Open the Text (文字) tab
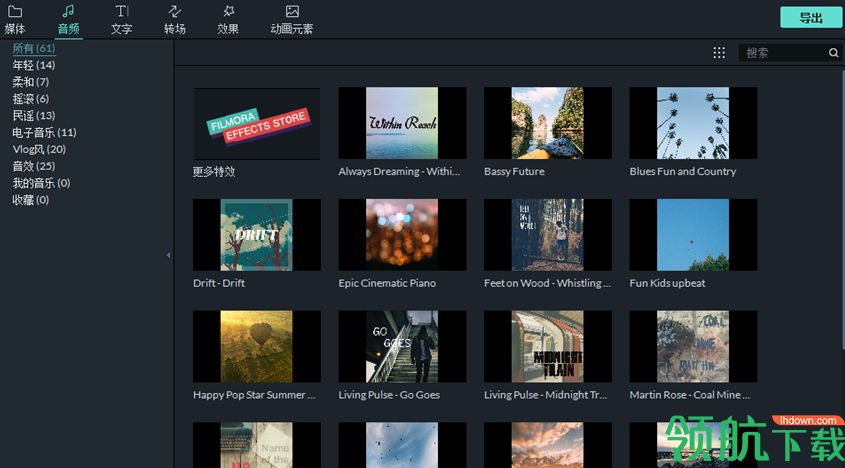 pyautogui.click(x=121, y=19)
